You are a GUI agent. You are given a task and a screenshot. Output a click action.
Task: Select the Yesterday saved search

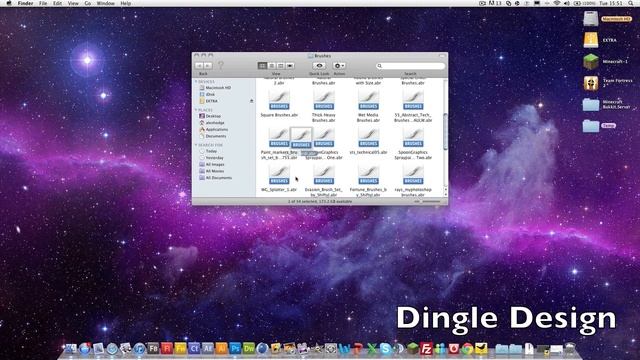[x=211, y=158]
